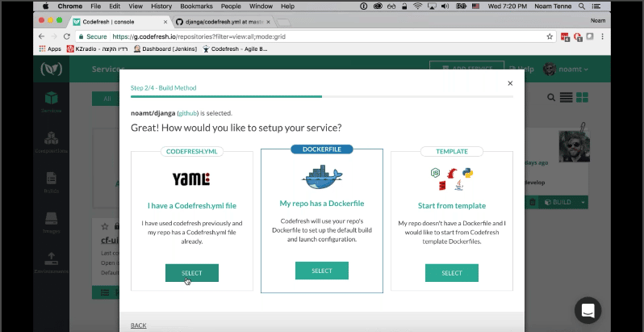
Task: Click the YAML logo image
Action: 191,179
